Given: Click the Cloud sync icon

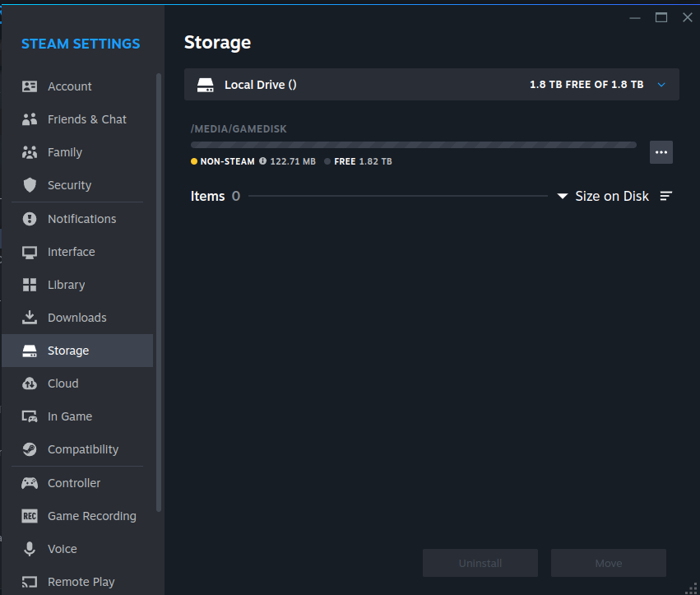Looking at the screenshot, I should tap(30, 383).
